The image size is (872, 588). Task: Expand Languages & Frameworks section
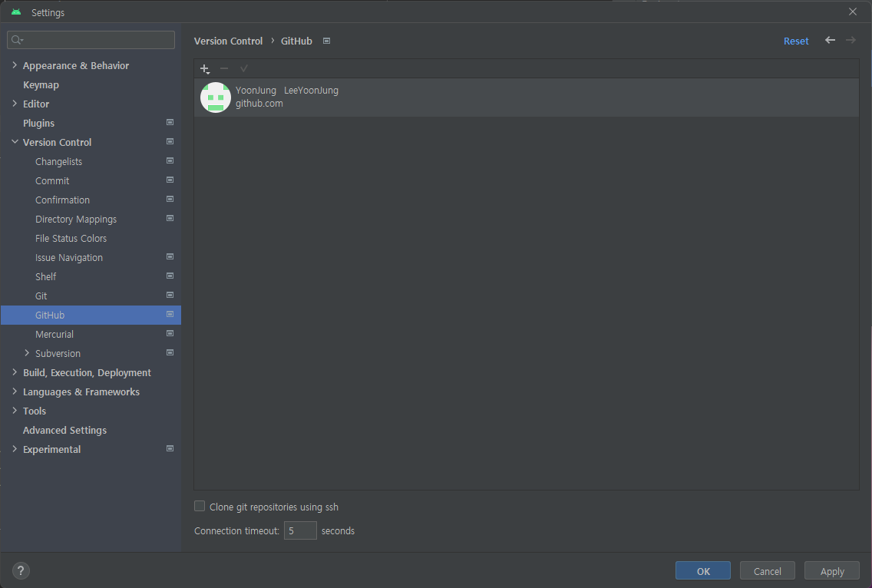(15, 391)
